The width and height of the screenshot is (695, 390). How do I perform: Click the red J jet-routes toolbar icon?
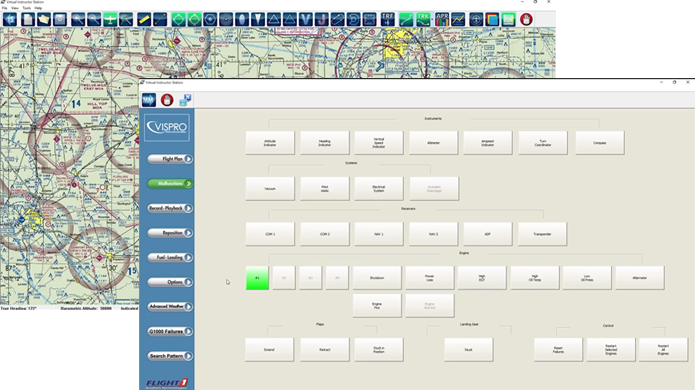pos(321,20)
